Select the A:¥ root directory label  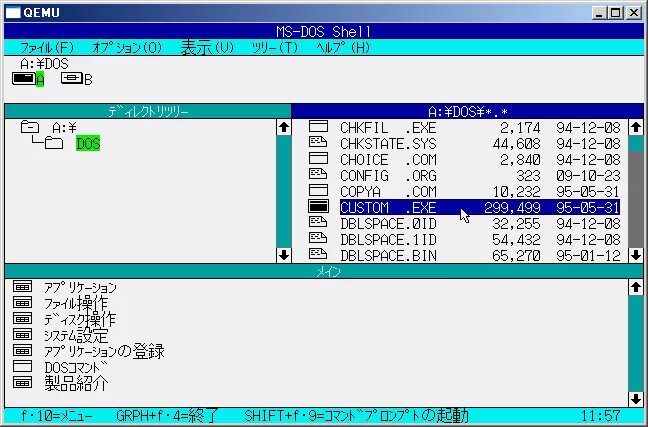click(64, 127)
